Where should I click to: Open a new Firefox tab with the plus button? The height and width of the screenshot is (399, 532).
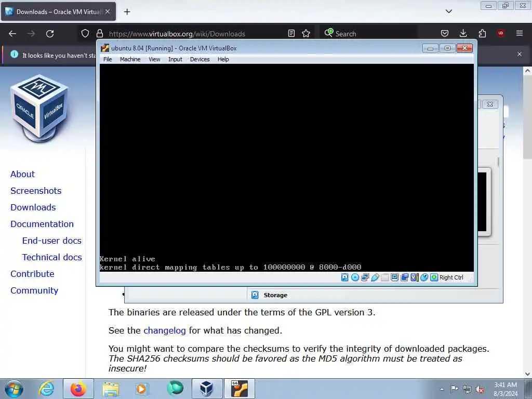[127, 12]
